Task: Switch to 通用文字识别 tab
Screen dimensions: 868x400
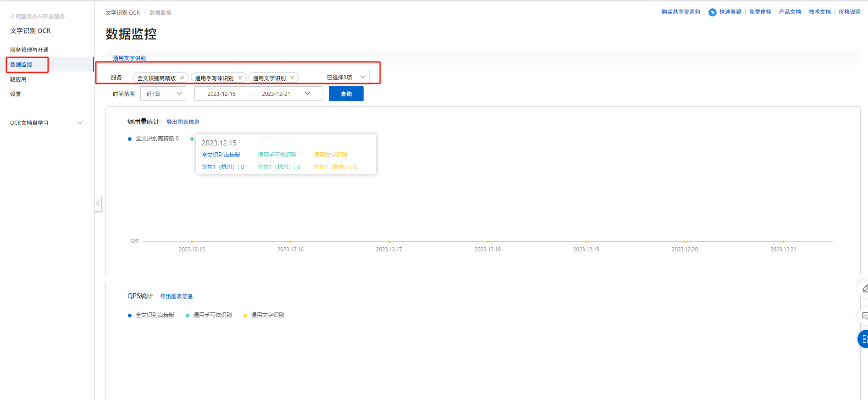Action: tap(129, 58)
